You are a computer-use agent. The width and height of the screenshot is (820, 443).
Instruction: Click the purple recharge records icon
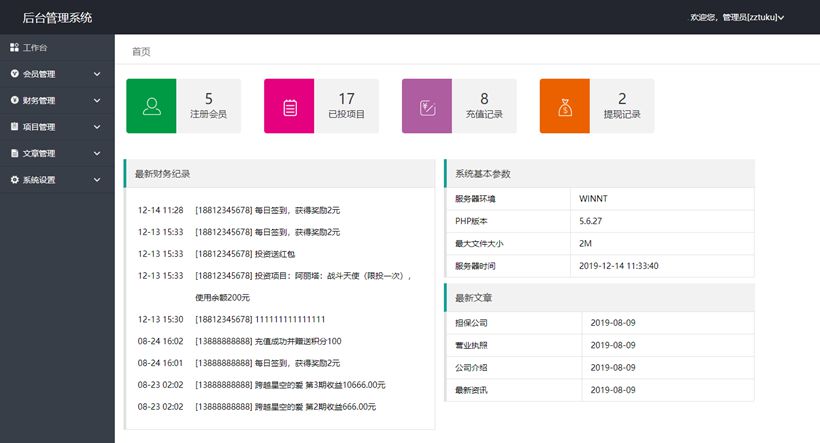pos(427,106)
